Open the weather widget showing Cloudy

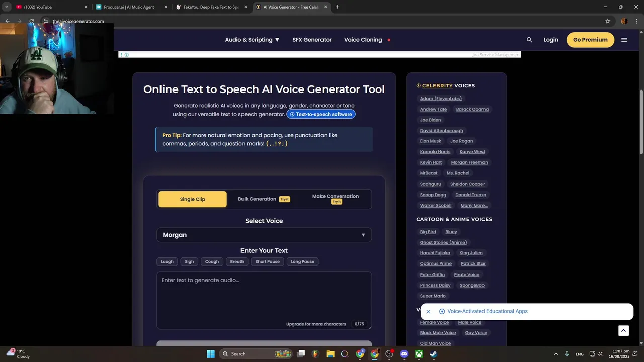(x=18, y=354)
